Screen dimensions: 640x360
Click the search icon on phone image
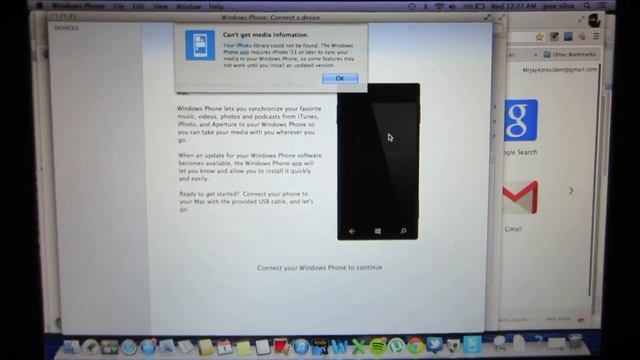tap(403, 231)
